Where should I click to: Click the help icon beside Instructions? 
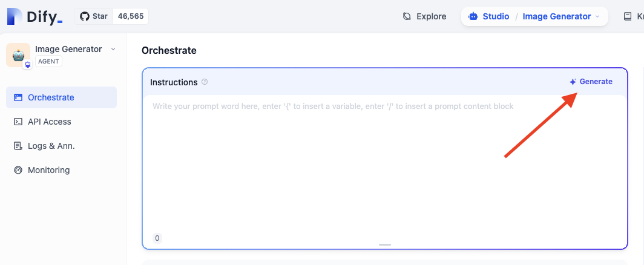[205, 82]
